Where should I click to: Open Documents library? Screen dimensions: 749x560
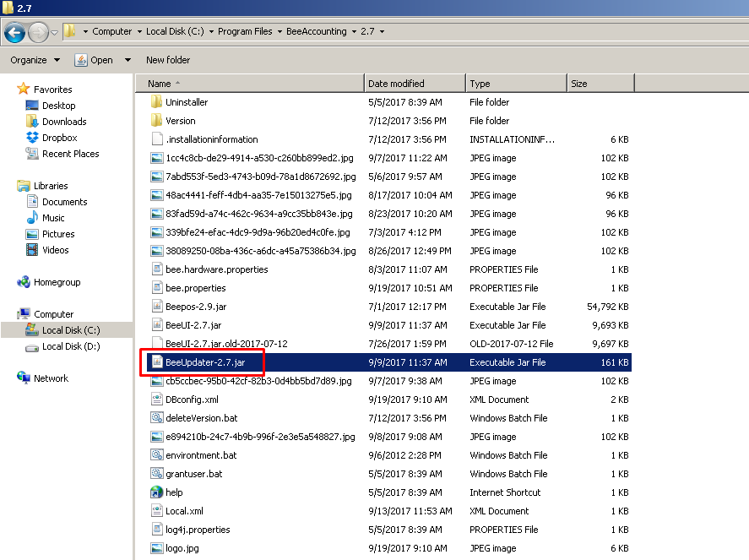tap(65, 202)
